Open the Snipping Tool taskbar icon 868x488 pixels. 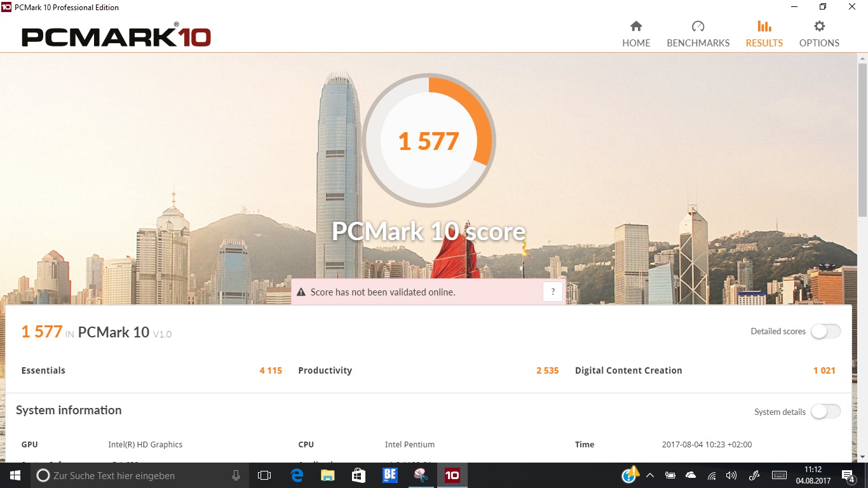coord(421,475)
